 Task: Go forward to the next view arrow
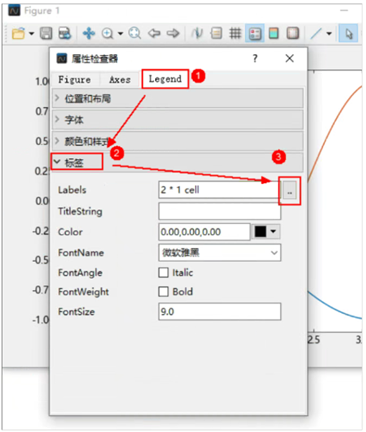point(173,33)
